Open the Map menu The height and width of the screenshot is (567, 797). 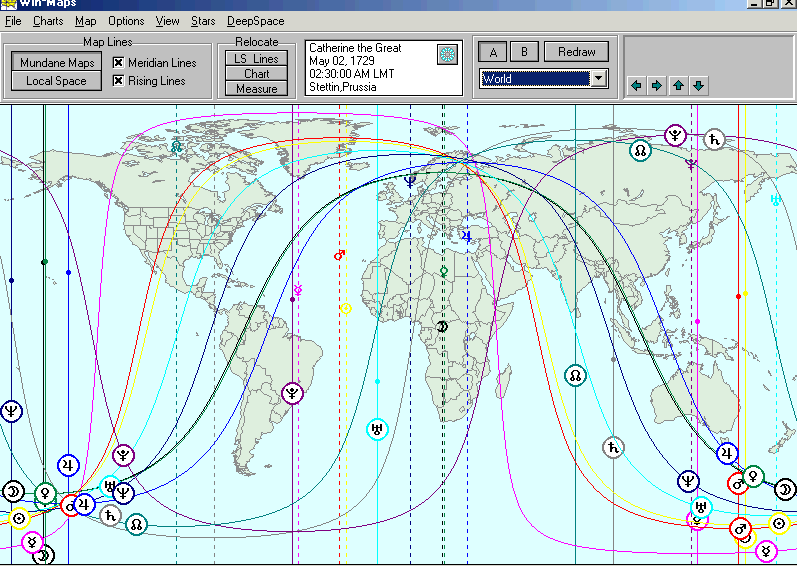tap(85, 21)
